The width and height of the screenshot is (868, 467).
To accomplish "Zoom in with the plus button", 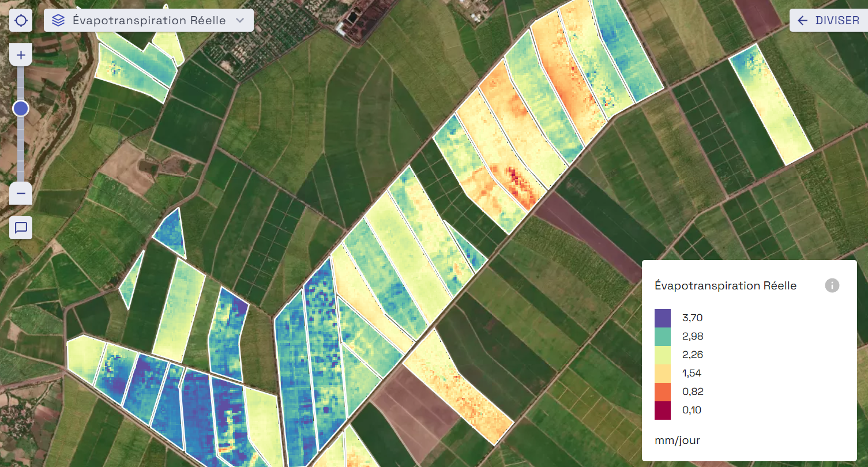I will point(21,55).
